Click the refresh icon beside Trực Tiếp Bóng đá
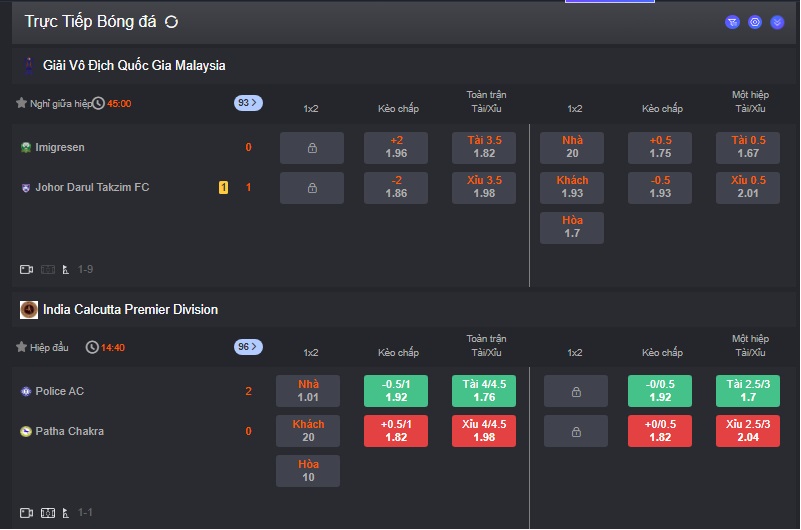 (172, 22)
